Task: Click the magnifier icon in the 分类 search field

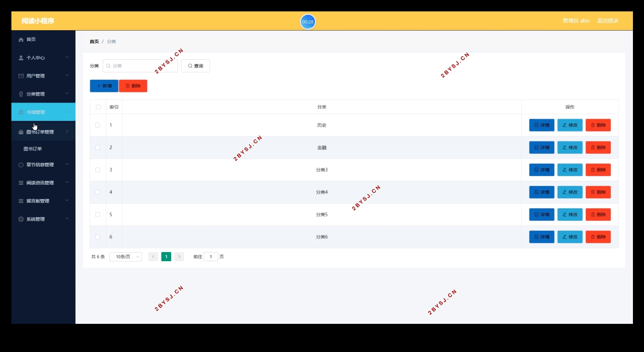Action: [x=108, y=66]
